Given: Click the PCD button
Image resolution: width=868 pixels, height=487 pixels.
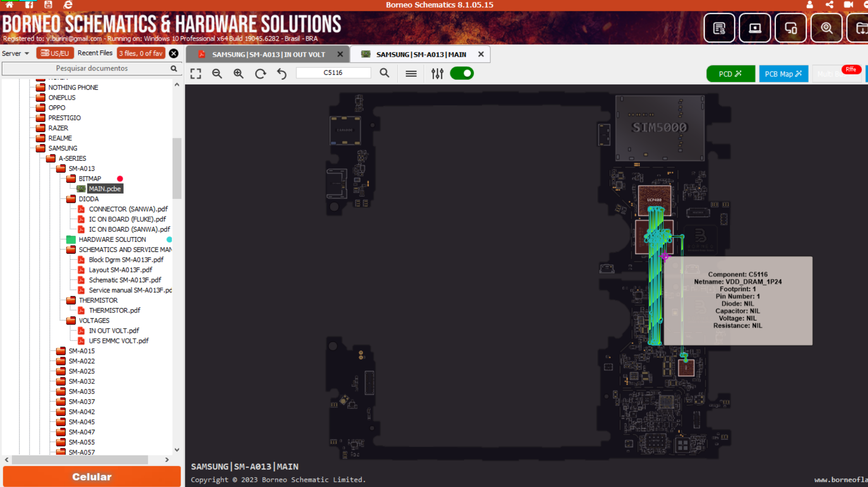Looking at the screenshot, I should [730, 74].
